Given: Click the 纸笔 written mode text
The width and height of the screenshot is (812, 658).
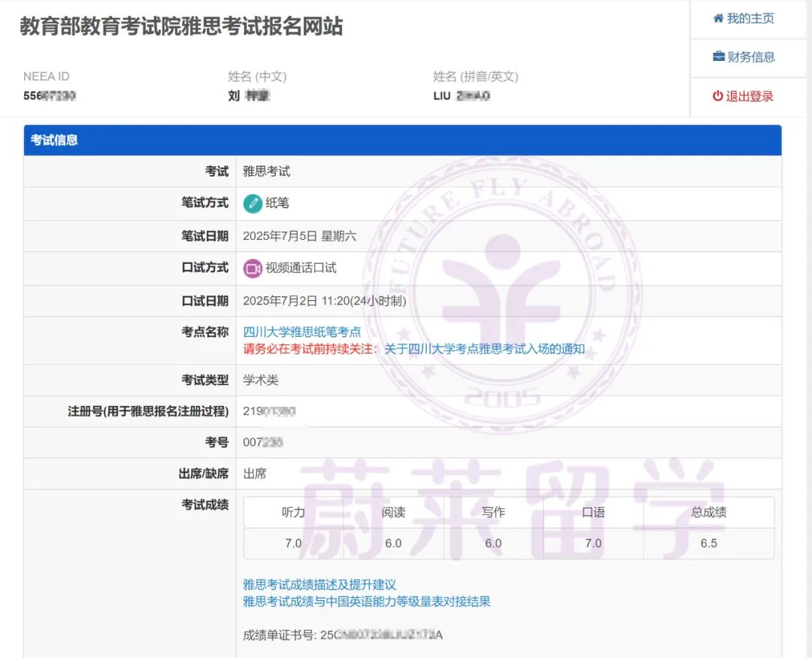Looking at the screenshot, I should pos(277,203).
